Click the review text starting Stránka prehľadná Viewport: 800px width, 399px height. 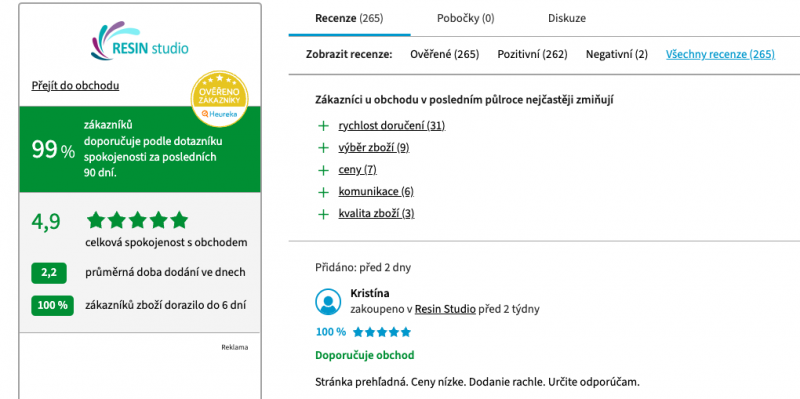point(477,382)
